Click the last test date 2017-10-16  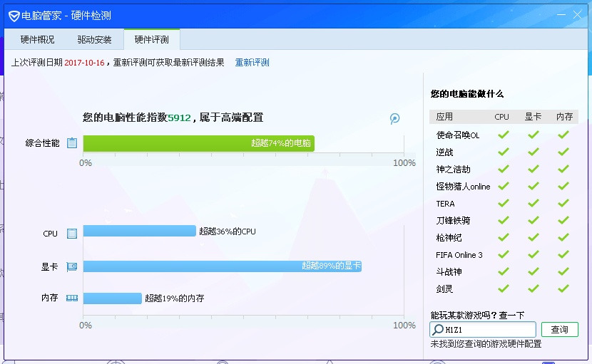[x=84, y=63]
